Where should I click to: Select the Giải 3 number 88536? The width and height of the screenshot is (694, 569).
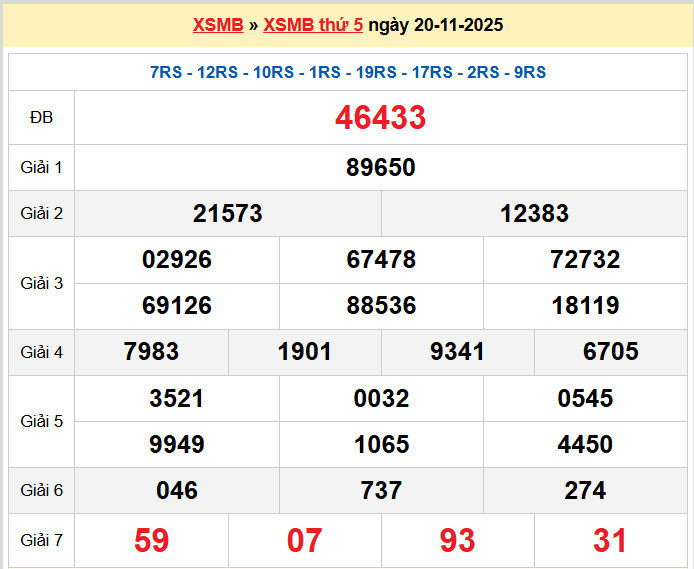[x=381, y=306]
